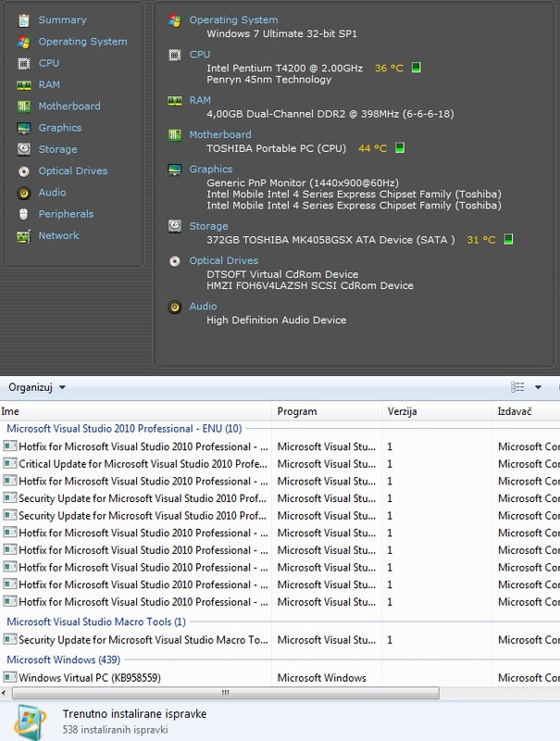Sort list by Izdavač column header

pos(527,411)
